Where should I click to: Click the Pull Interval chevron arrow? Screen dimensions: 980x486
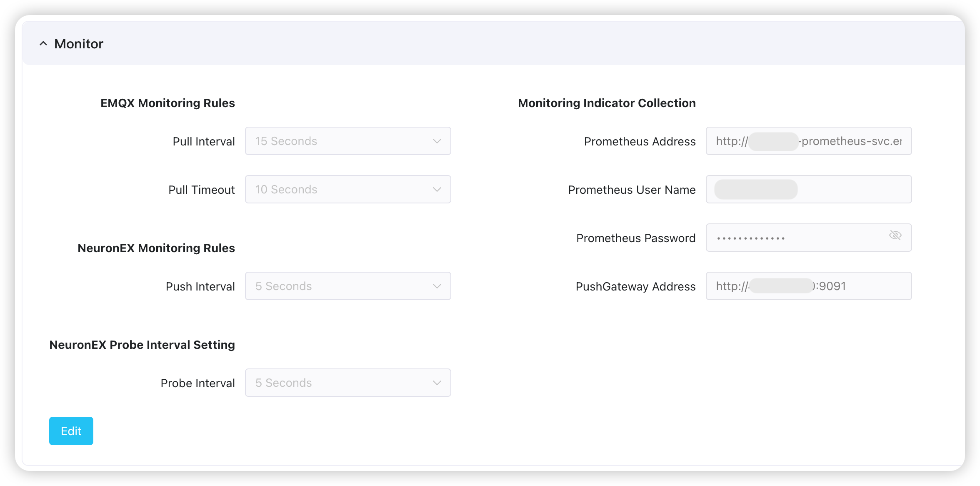click(437, 141)
